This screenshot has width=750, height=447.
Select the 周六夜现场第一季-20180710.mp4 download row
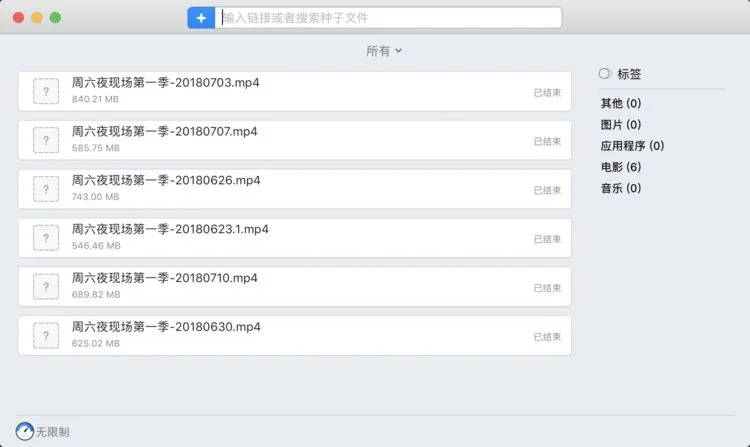point(295,286)
